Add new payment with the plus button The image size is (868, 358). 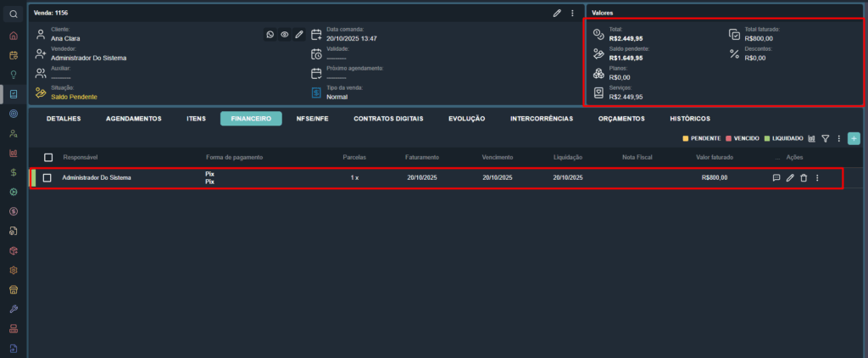[x=854, y=138]
